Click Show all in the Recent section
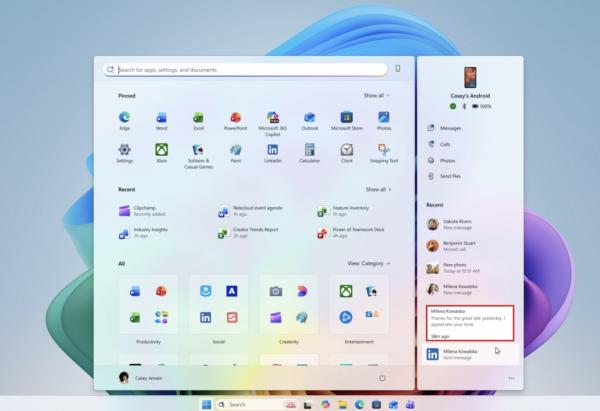600x411 pixels. (378, 189)
